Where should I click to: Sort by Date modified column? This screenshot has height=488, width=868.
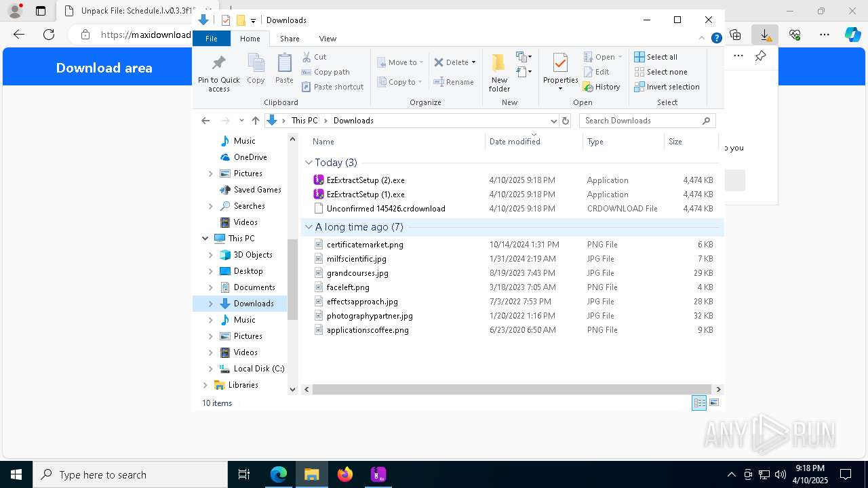pyautogui.click(x=534, y=142)
